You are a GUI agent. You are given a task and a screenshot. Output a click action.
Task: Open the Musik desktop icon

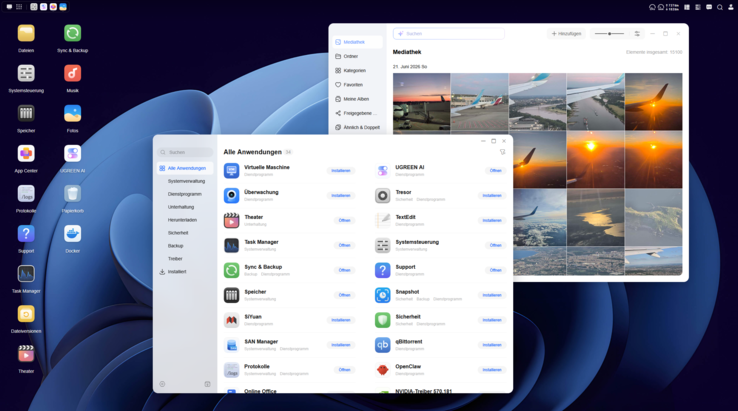[x=72, y=73]
